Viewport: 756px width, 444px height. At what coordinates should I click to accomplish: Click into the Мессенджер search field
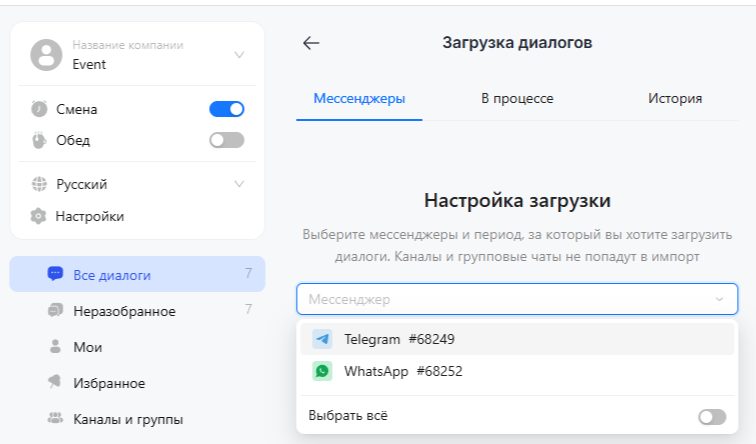[x=500, y=299]
